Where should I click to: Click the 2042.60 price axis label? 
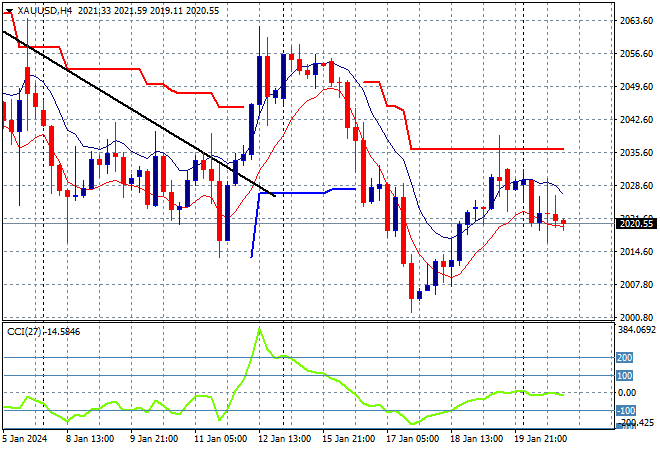[636, 120]
